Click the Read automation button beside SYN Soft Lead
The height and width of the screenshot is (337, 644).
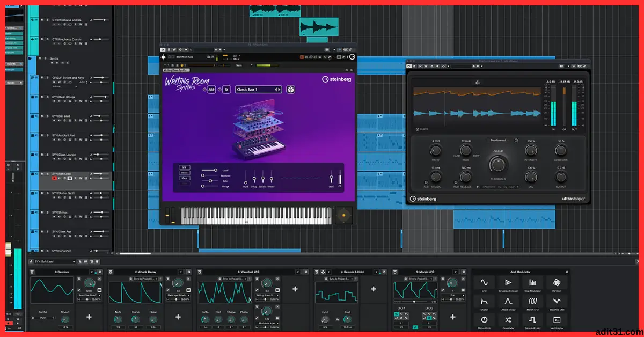(80, 262)
